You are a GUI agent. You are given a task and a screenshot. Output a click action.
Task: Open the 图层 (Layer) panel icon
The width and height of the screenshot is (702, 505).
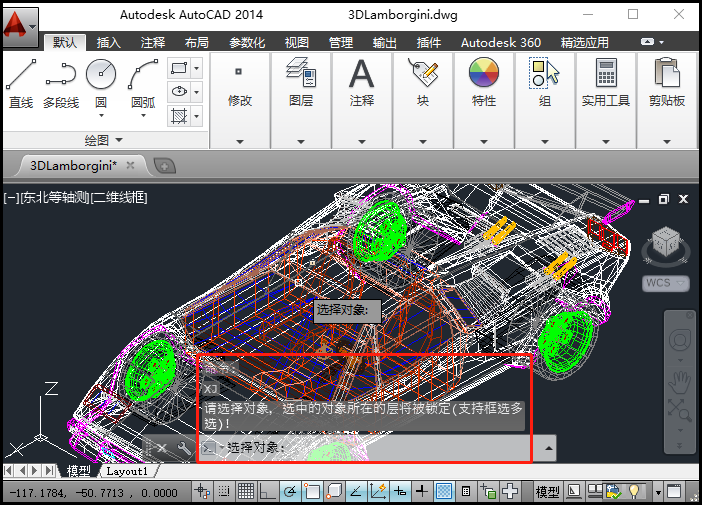coord(301,73)
